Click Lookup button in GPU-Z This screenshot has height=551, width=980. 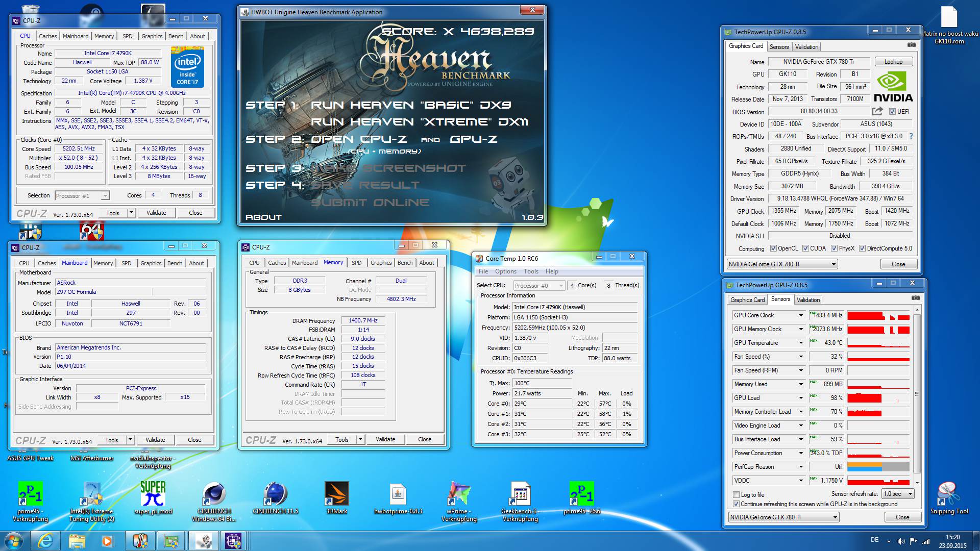(893, 62)
